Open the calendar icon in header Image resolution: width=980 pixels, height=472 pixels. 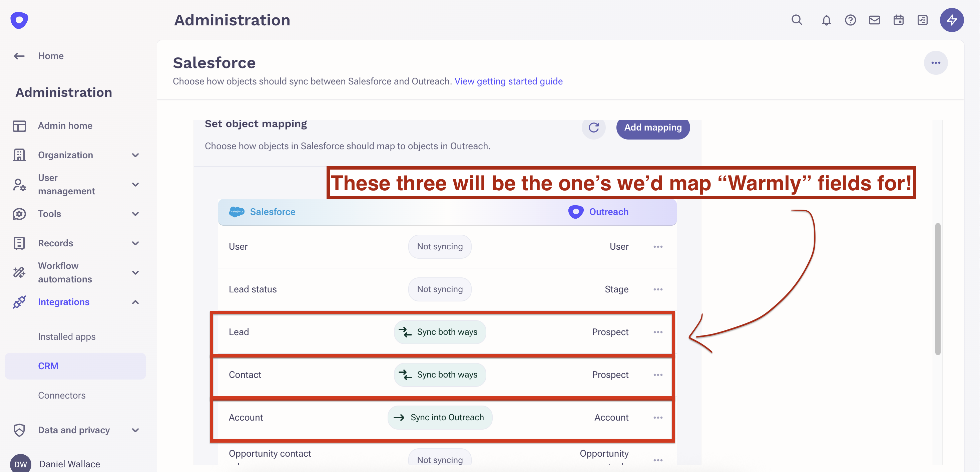click(898, 20)
